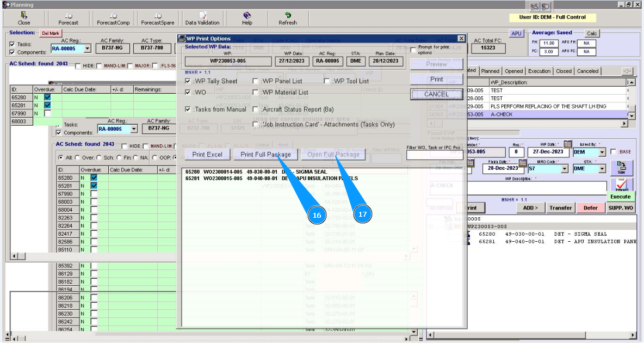Switch to the Closed tab
The image size is (644, 343).
(x=563, y=71)
